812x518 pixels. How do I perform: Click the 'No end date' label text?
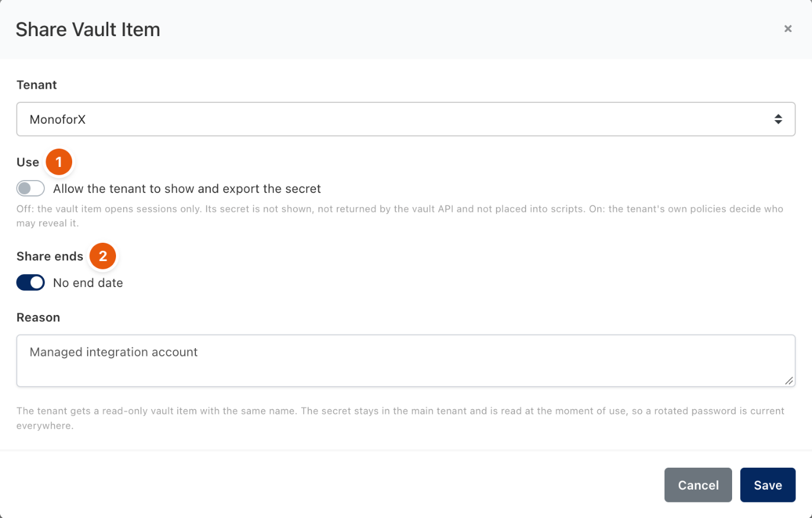pyautogui.click(x=88, y=283)
